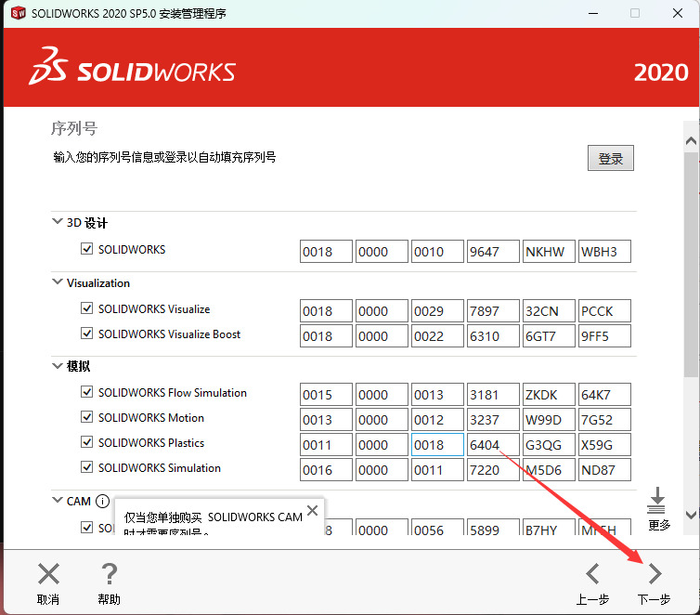Click Simulation serial field containing 7220

493,469
